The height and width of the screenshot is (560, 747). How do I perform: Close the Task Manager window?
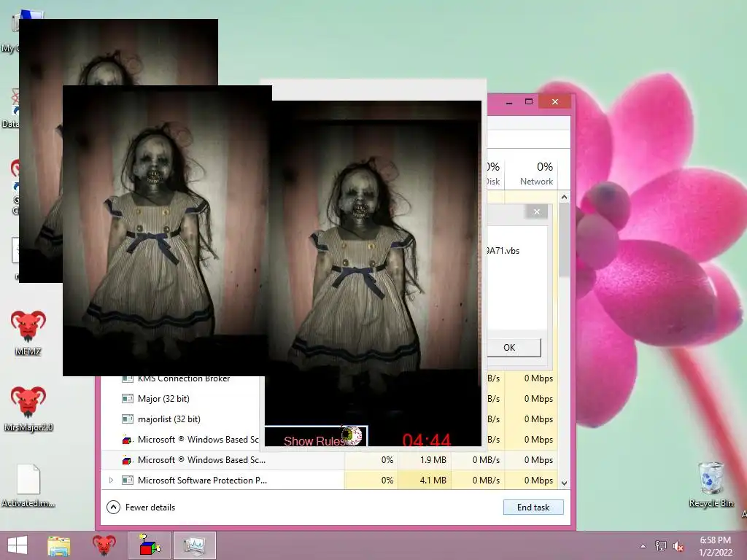tap(555, 101)
